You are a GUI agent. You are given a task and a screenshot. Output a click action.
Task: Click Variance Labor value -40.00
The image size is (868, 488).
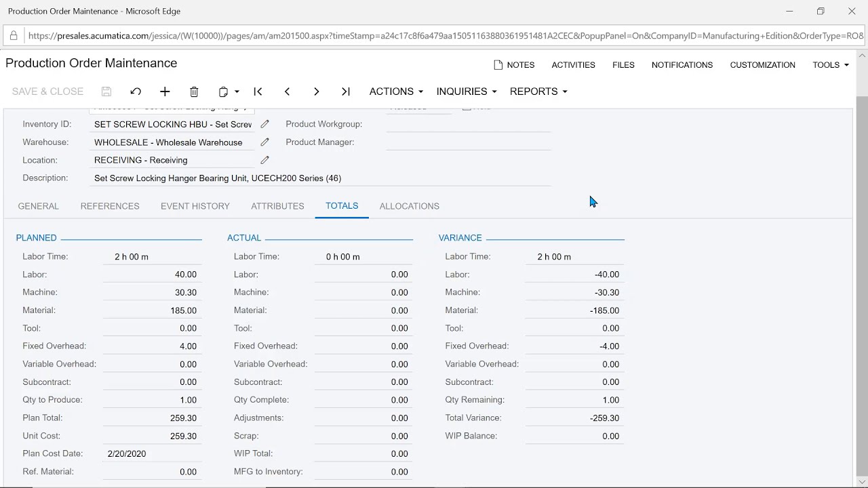575,274
